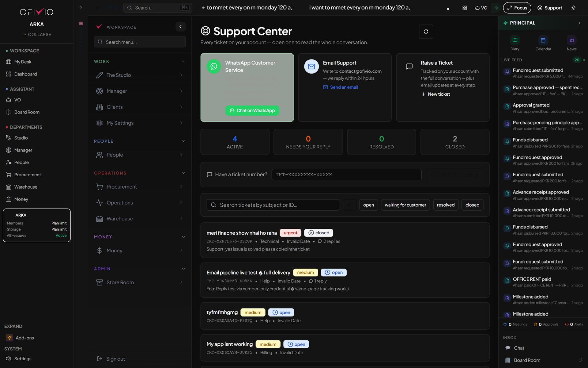The image size is (588, 368).
Task: Filter tickets by open status
Action: (368, 205)
